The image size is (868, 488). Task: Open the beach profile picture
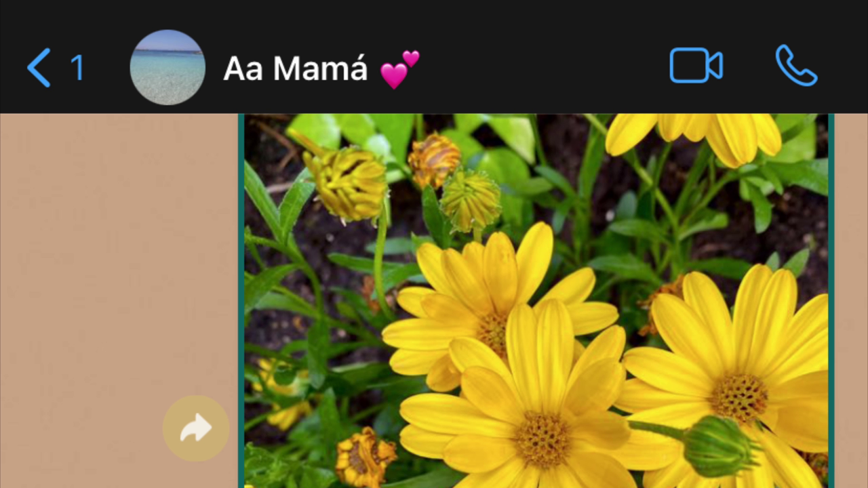pyautogui.click(x=167, y=67)
